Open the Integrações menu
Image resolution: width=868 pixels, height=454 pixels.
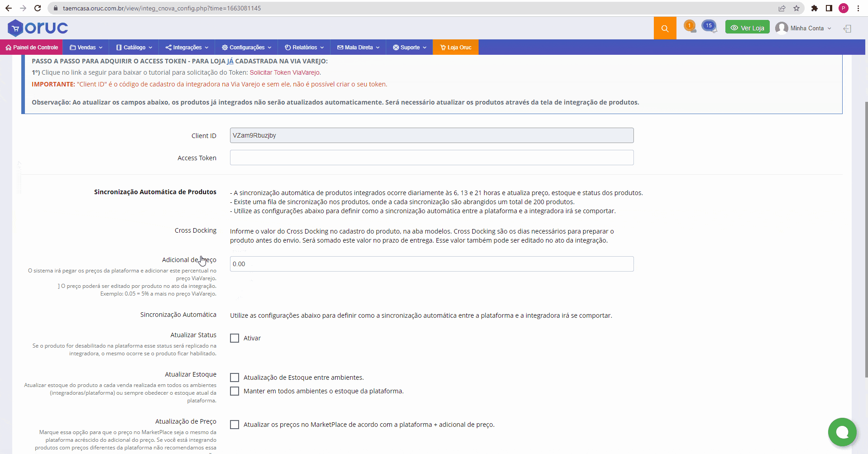click(187, 47)
